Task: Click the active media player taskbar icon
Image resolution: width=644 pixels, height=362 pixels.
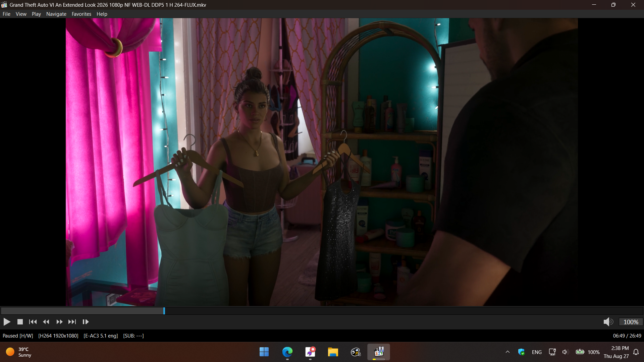Action: (x=379, y=352)
